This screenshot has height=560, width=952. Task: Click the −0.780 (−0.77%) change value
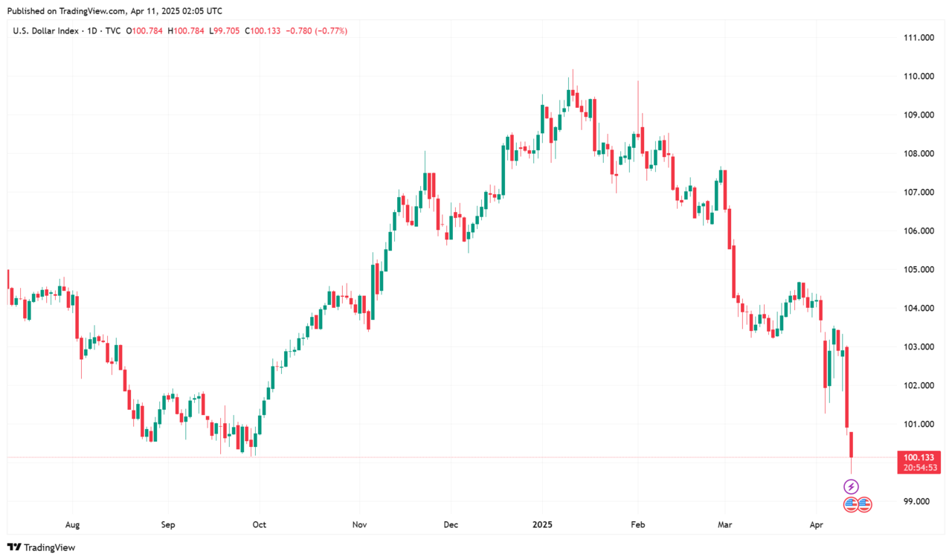(x=315, y=30)
